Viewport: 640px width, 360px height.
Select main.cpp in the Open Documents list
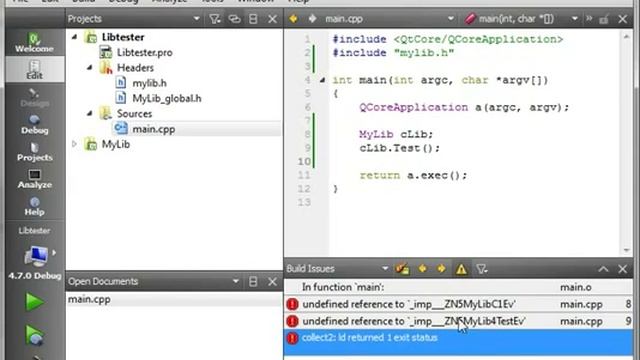[x=174, y=299]
